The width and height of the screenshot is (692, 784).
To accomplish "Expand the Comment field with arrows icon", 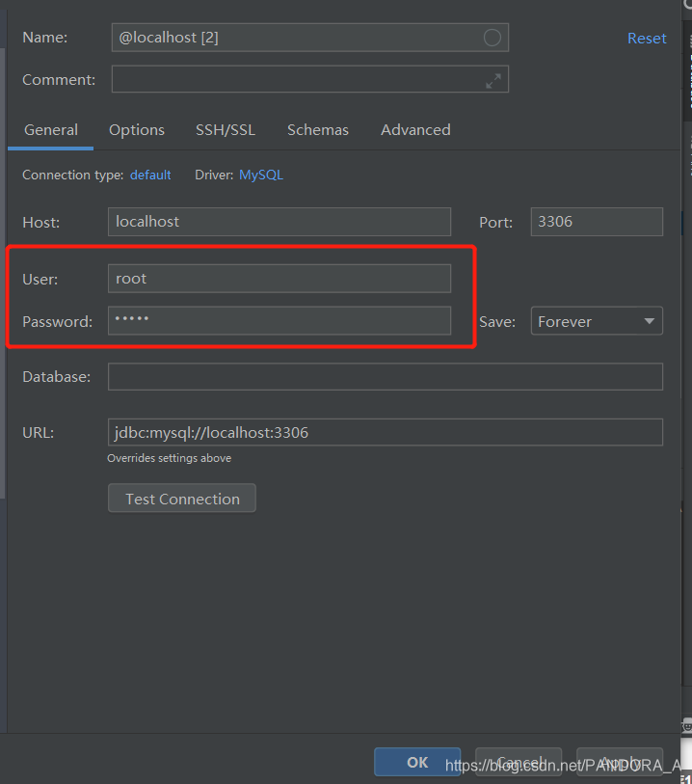I will 493,80.
